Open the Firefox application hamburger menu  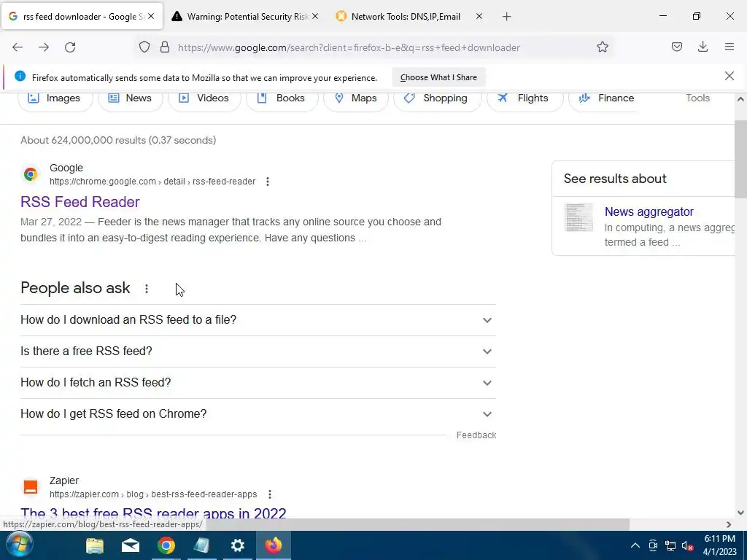[x=729, y=47]
